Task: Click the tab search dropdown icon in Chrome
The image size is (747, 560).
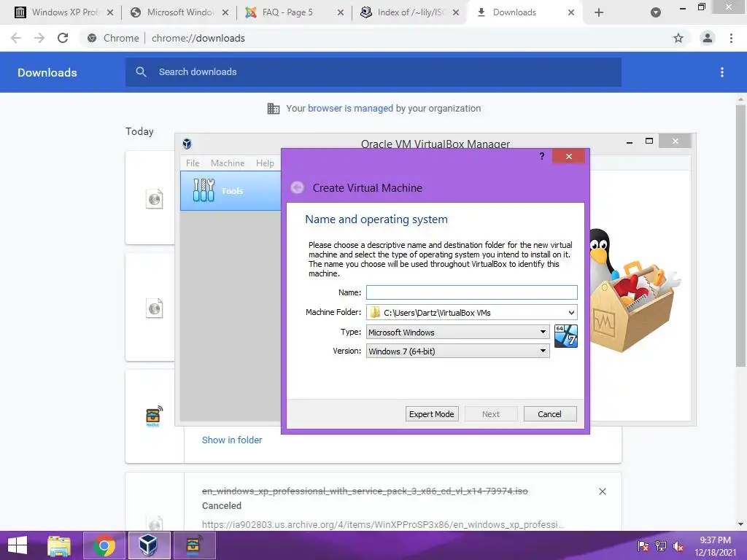Action: [x=656, y=12]
